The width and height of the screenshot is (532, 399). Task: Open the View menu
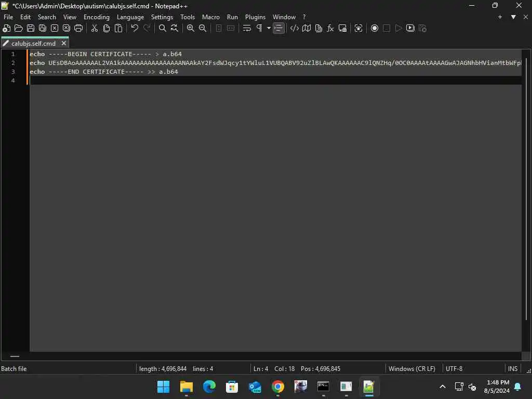coord(70,17)
